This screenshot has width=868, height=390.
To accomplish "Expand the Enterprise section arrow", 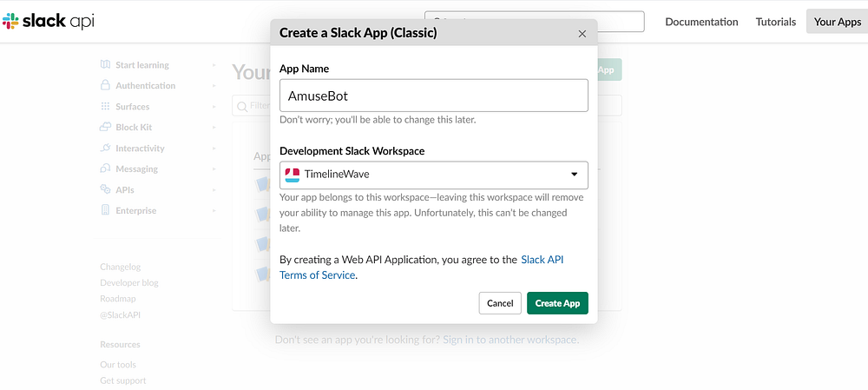I will click(x=214, y=210).
